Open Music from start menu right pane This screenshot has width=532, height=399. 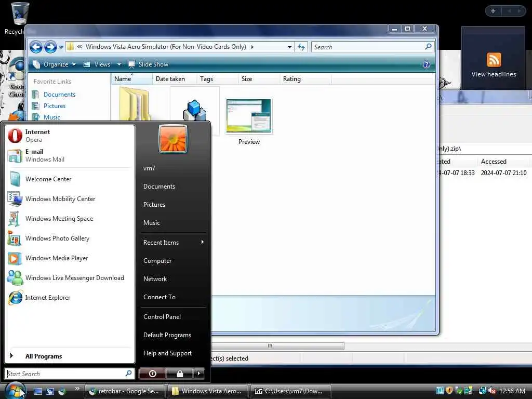[173, 222]
